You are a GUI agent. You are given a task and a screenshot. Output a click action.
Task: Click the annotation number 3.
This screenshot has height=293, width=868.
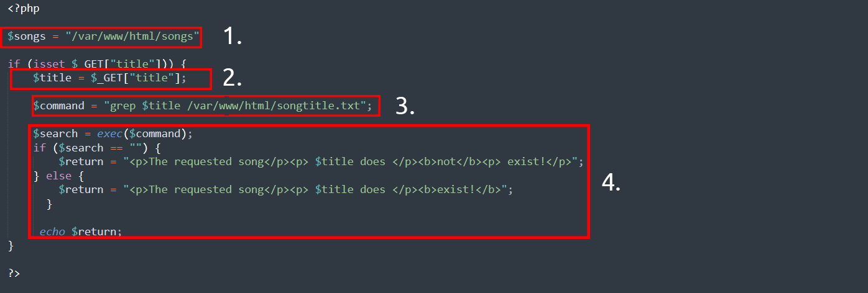pyautogui.click(x=405, y=106)
